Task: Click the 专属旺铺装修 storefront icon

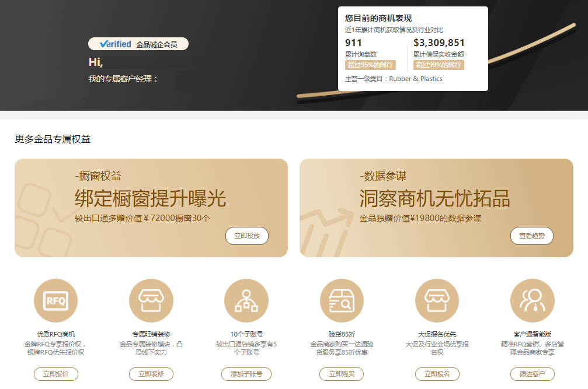Action: pyautogui.click(x=151, y=301)
